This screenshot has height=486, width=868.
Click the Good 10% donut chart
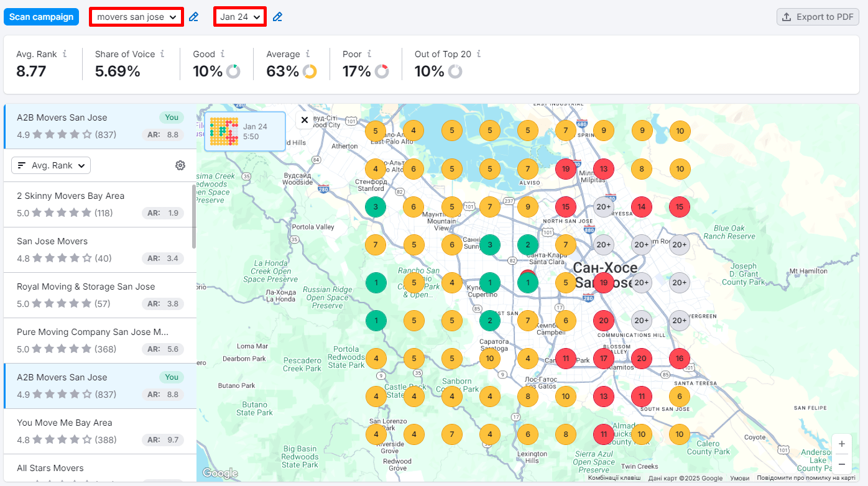point(233,71)
